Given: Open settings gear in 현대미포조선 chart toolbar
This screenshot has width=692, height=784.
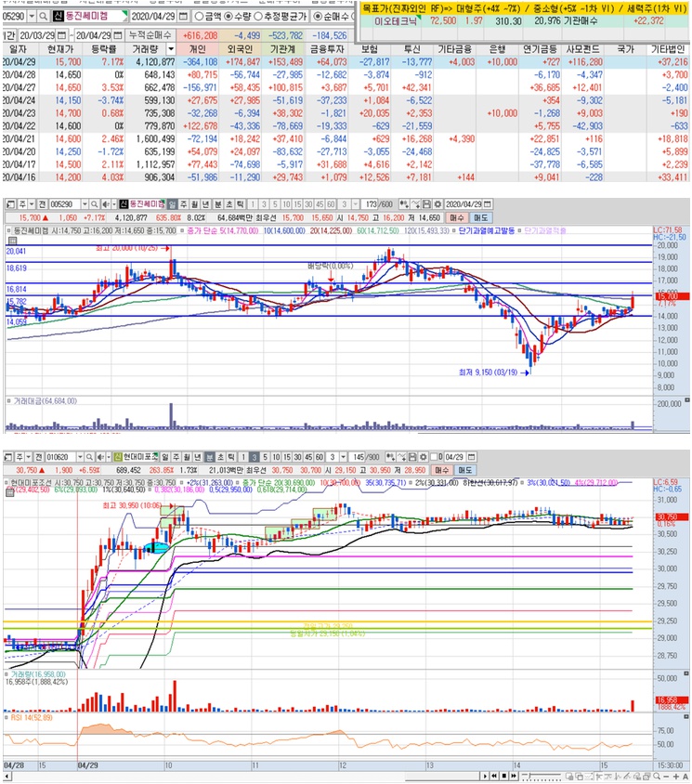Looking at the screenshot, I should [424, 457].
